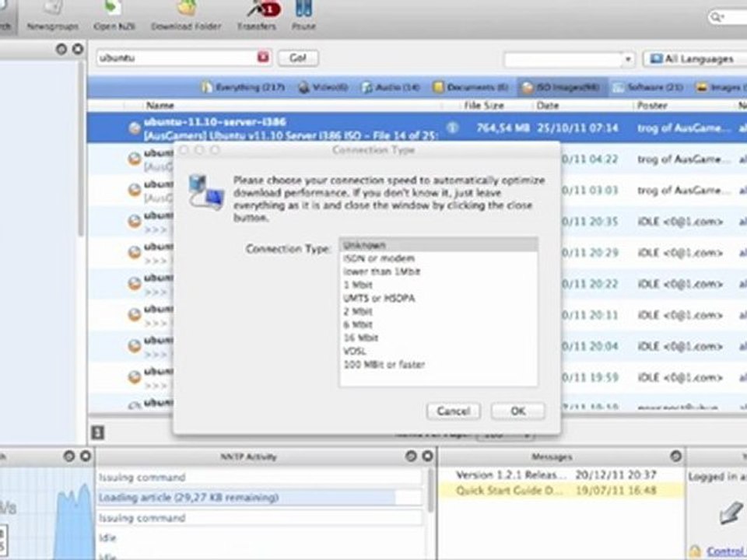Viewport: 747px width, 560px height.
Task: Click the disc icon of ubuntu-11.10-server-i386 row
Action: pos(135,128)
